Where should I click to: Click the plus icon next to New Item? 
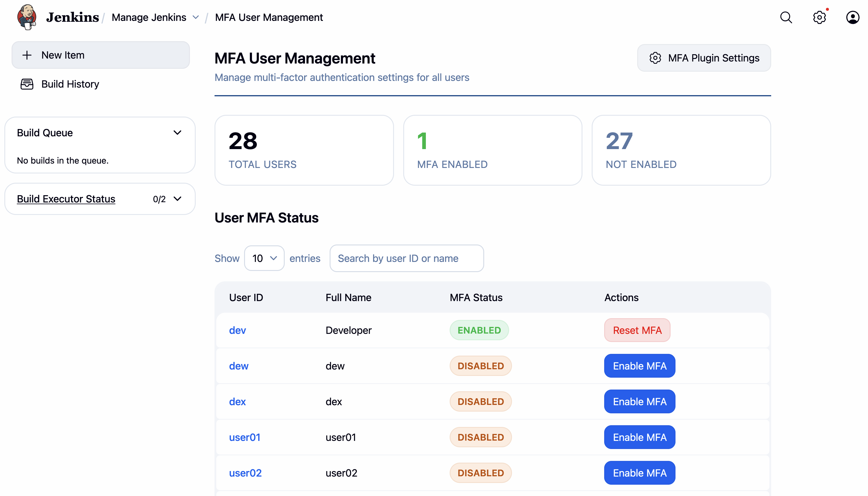27,55
